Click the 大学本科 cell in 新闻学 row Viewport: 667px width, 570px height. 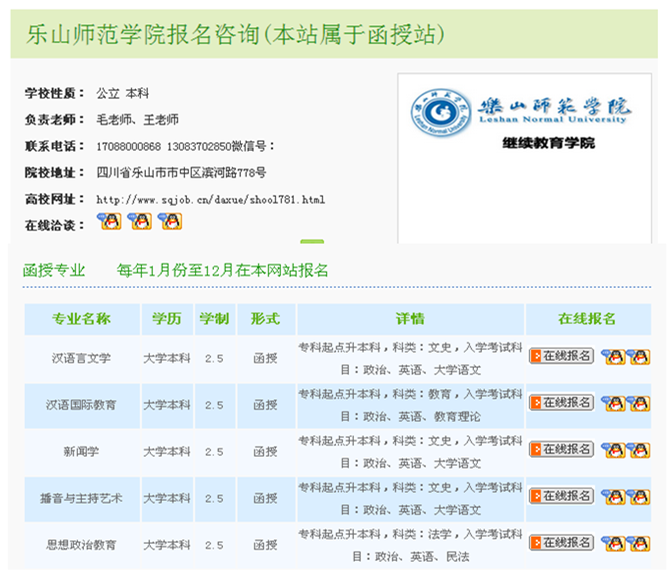click(x=167, y=452)
